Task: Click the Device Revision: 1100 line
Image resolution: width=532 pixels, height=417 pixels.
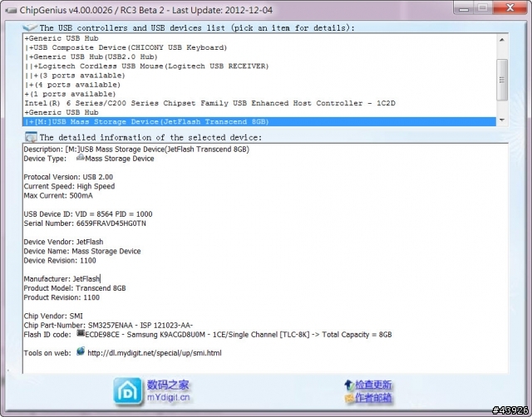Action: click(x=60, y=260)
